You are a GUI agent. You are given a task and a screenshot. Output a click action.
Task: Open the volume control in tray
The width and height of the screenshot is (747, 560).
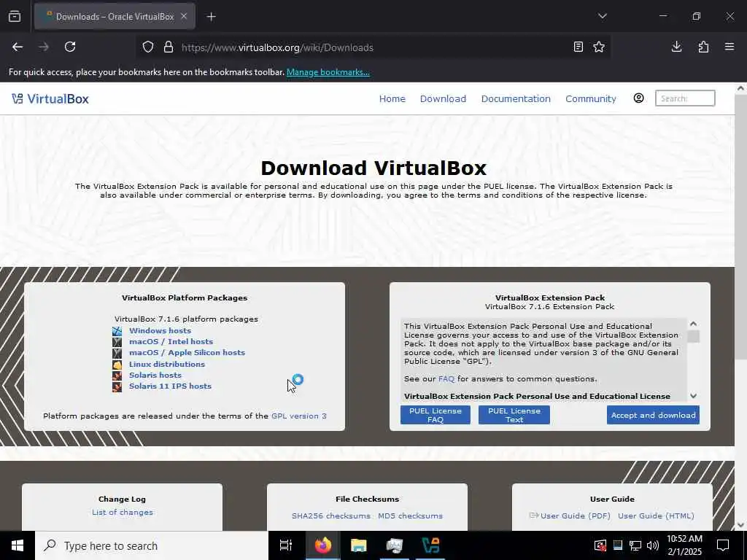click(x=653, y=545)
